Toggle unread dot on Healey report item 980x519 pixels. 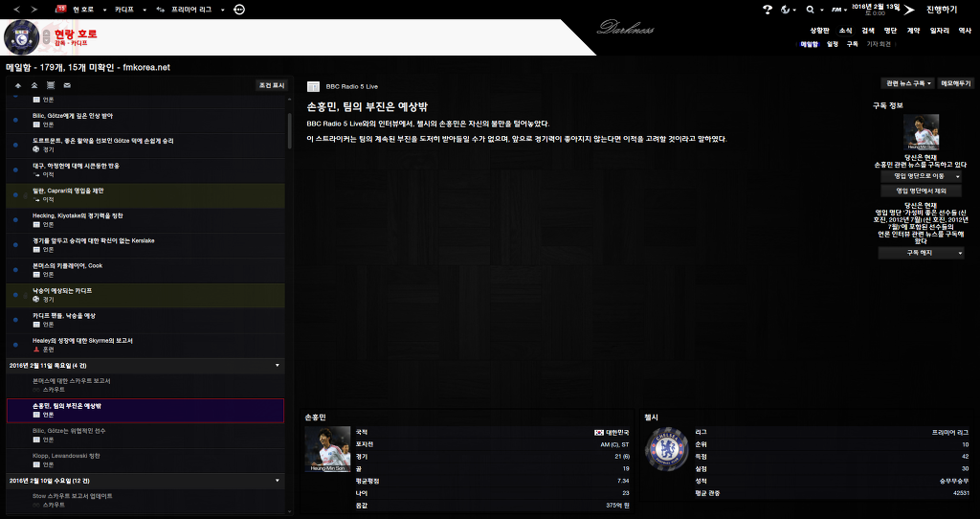point(16,345)
